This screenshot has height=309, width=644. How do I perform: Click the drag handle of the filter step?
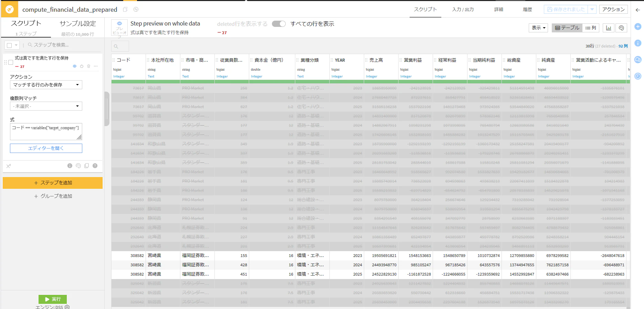[x=6, y=62]
